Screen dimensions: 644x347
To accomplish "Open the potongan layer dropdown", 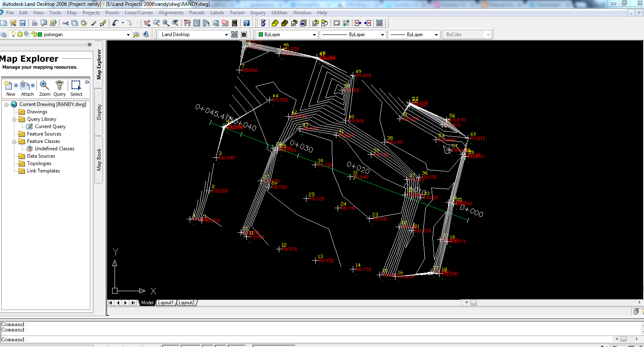I will click(128, 35).
